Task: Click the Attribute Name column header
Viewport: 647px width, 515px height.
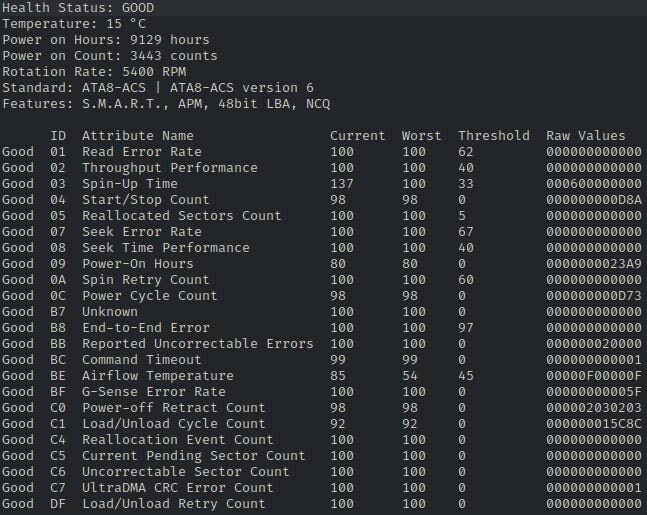Action: (137, 136)
